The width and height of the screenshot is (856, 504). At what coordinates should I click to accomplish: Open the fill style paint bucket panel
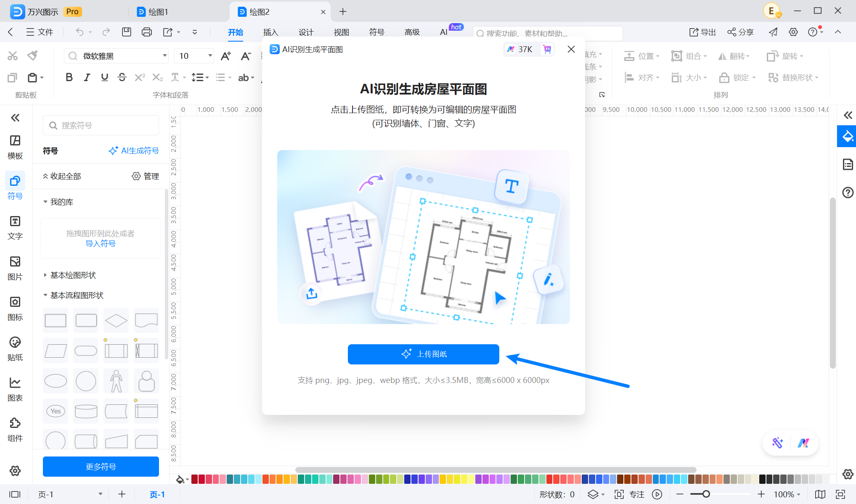pyautogui.click(x=847, y=136)
